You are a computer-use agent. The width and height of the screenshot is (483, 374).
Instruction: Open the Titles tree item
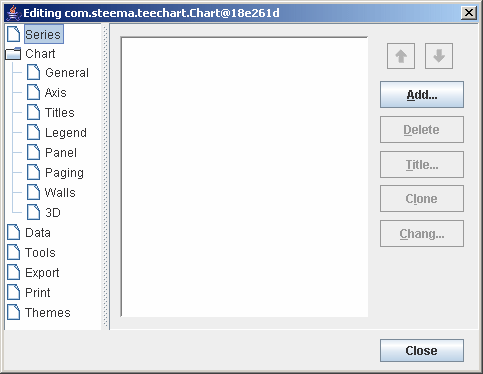tap(60, 113)
